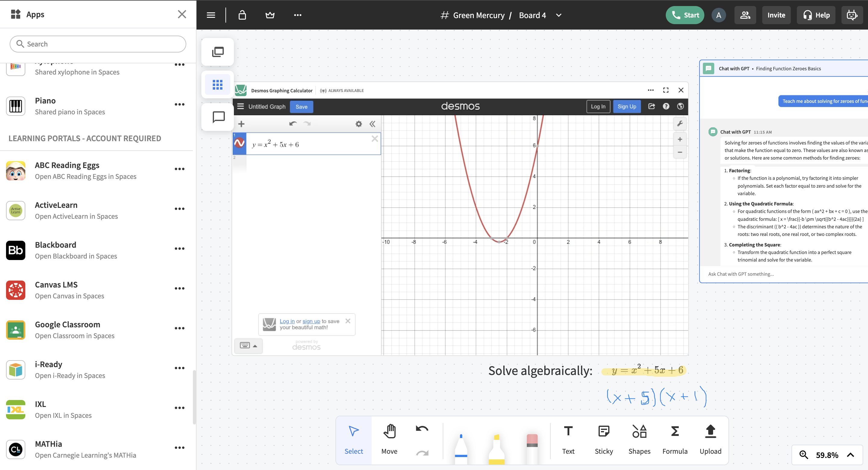
Task: Show the Desmos on-screen keyboard
Action: pos(248,346)
